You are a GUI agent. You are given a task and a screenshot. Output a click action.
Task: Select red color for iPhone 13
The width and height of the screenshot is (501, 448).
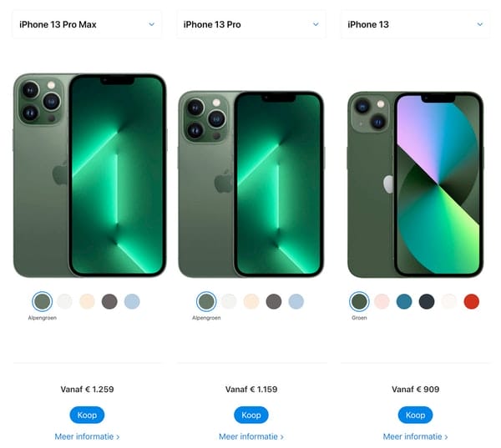pyautogui.click(x=472, y=301)
